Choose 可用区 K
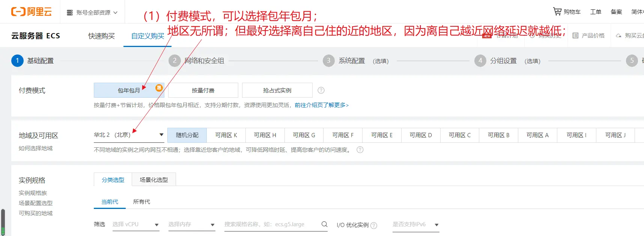This screenshot has height=236, width=644. pos(226,135)
